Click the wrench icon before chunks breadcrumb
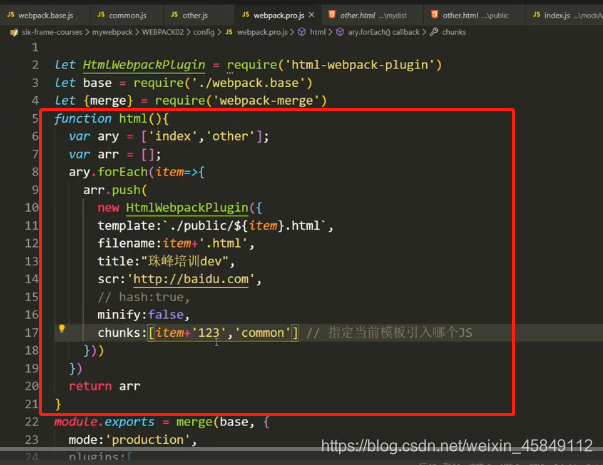The image size is (603, 465). pyautogui.click(x=434, y=32)
